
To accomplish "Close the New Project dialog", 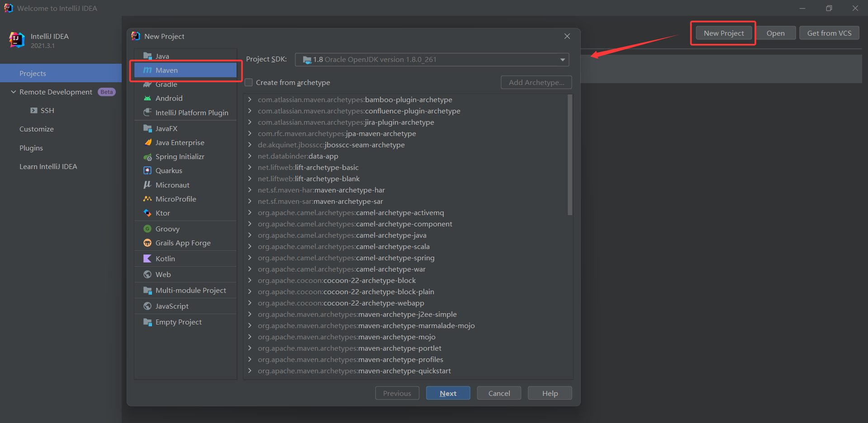I will tap(567, 36).
